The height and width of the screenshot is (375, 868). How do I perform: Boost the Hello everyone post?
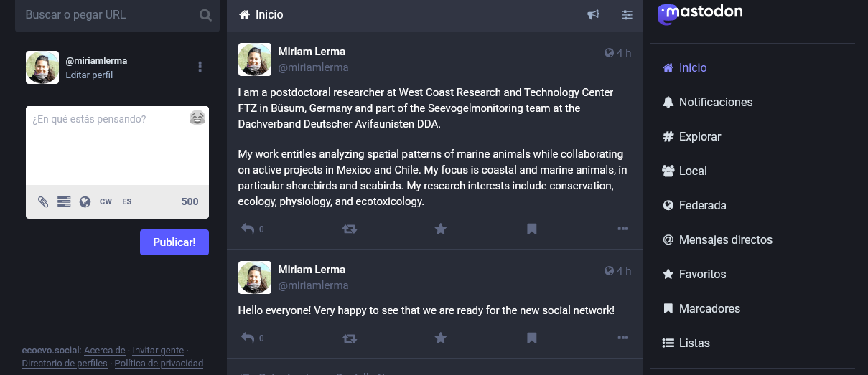(x=350, y=338)
